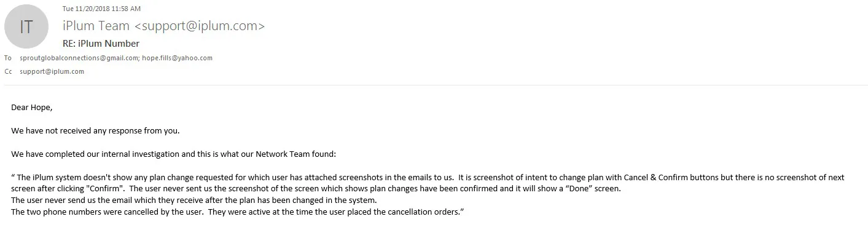
Task: Click the 'user never send us the email' line
Action: pyautogui.click(x=194, y=200)
